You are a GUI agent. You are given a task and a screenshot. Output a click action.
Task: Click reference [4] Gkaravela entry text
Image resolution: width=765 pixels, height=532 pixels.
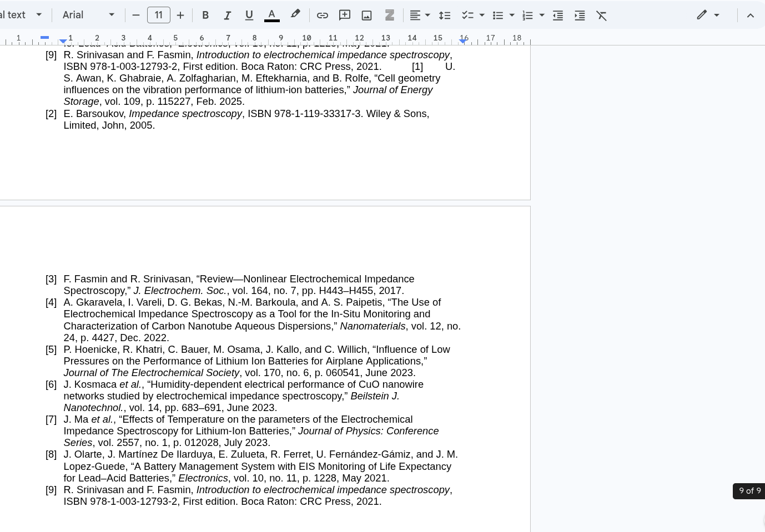(262, 320)
